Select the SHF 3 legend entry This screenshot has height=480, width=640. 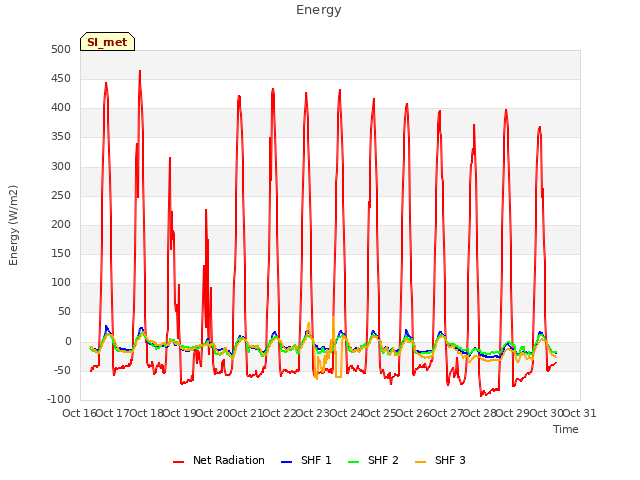tap(440, 460)
